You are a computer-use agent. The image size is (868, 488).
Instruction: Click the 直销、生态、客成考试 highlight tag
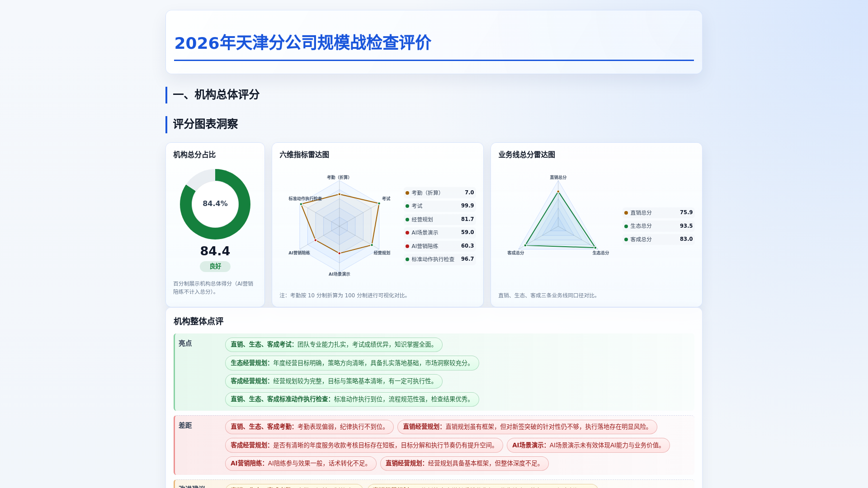334,345
